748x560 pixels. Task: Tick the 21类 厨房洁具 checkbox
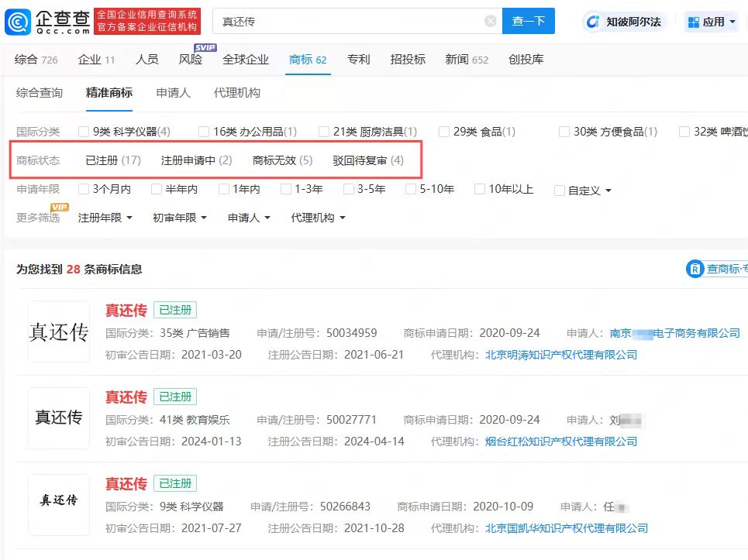click(x=324, y=132)
